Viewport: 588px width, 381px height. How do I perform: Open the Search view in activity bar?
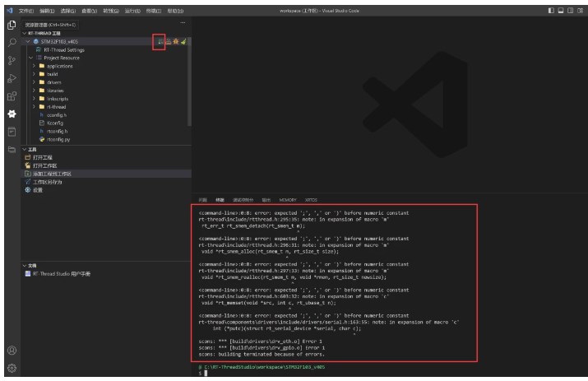12,42
